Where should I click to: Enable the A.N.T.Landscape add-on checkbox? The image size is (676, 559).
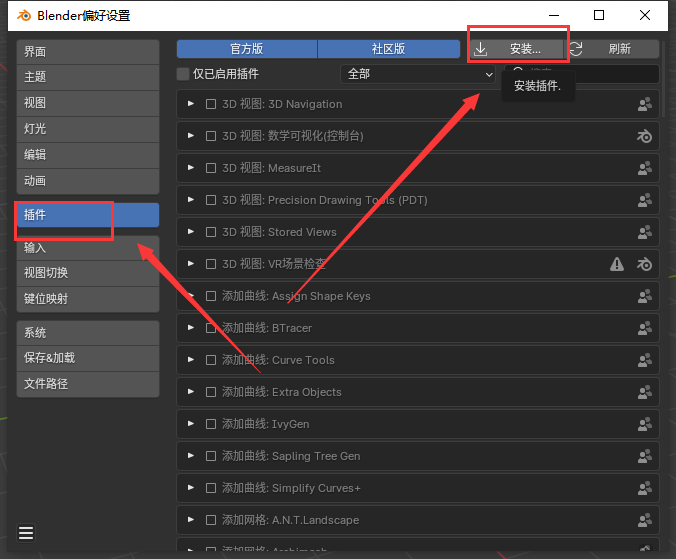tap(211, 520)
